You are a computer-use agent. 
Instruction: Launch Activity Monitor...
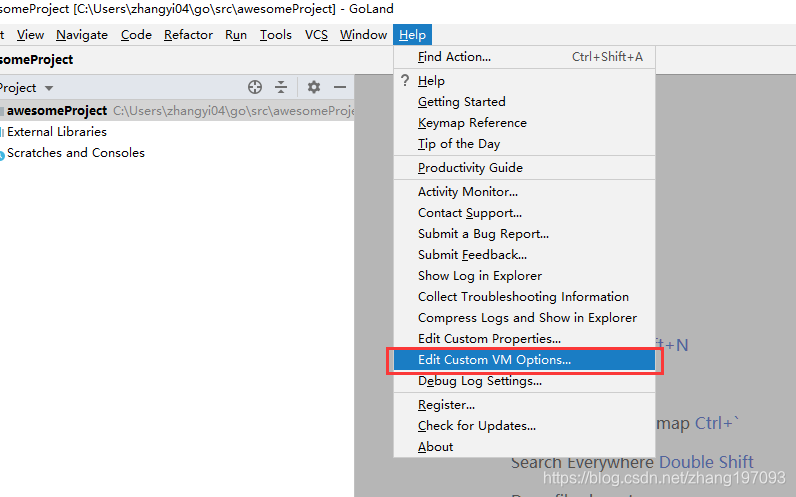[x=524, y=192]
